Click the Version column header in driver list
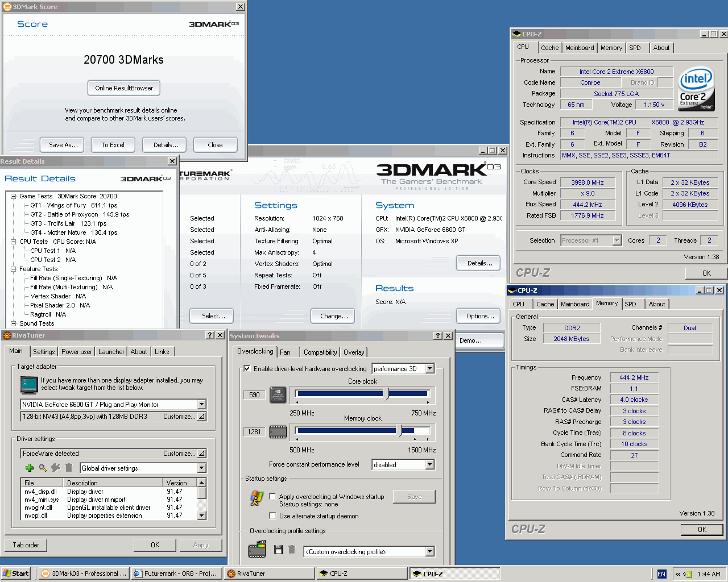 click(x=180, y=483)
